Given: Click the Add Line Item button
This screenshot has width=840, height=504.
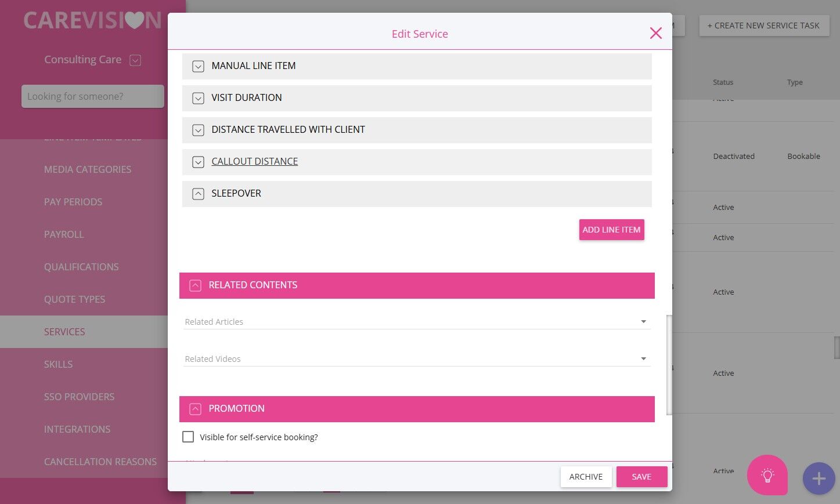Looking at the screenshot, I should (x=611, y=230).
